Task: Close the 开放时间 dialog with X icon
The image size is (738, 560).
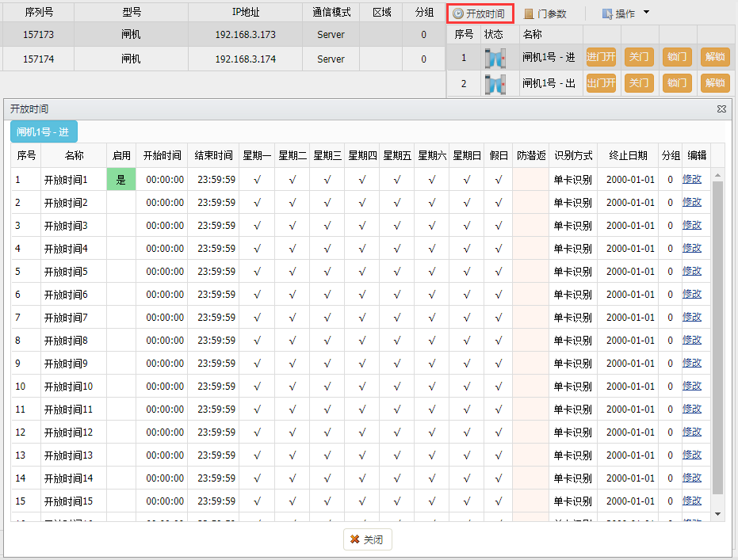Action: 721,109
